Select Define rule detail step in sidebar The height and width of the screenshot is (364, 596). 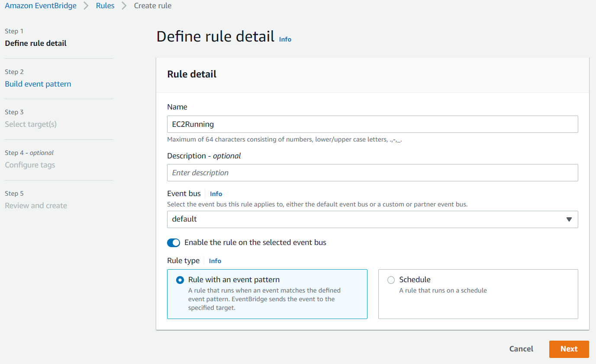click(x=36, y=43)
